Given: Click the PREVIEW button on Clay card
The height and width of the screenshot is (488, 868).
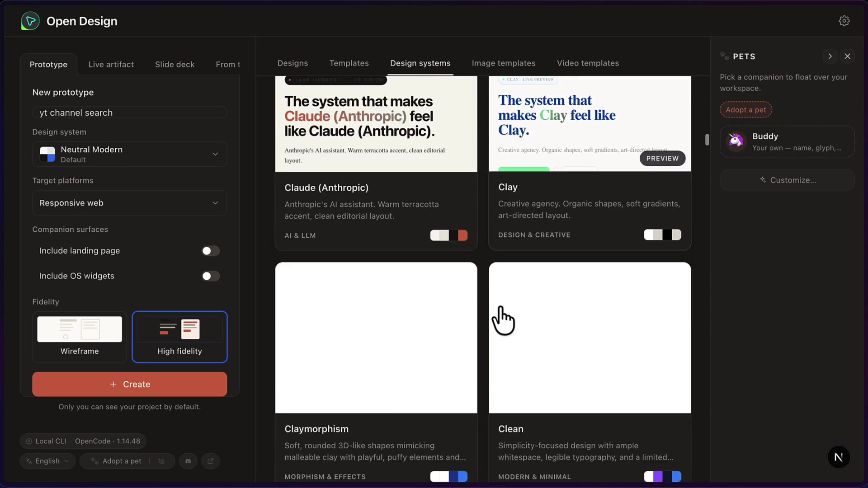Looking at the screenshot, I should click(663, 158).
